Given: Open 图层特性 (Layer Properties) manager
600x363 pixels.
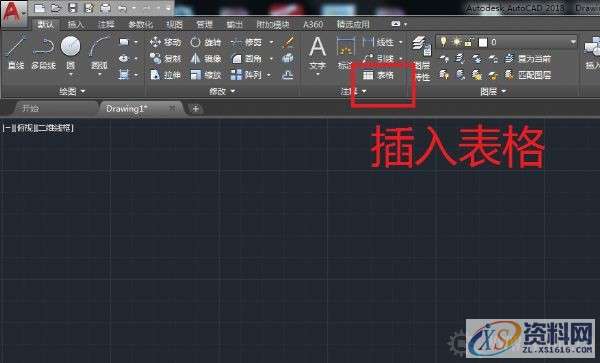Looking at the screenshot, I should (x=422, y=59).
